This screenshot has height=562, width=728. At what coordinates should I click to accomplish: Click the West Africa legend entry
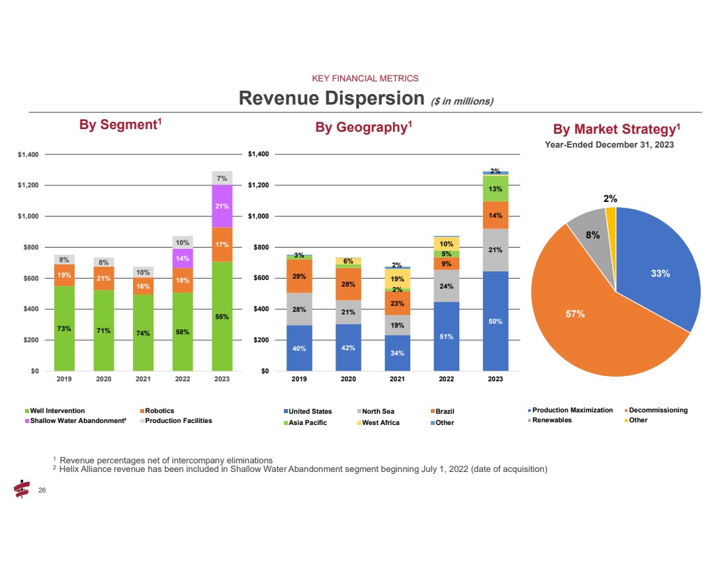381,422
